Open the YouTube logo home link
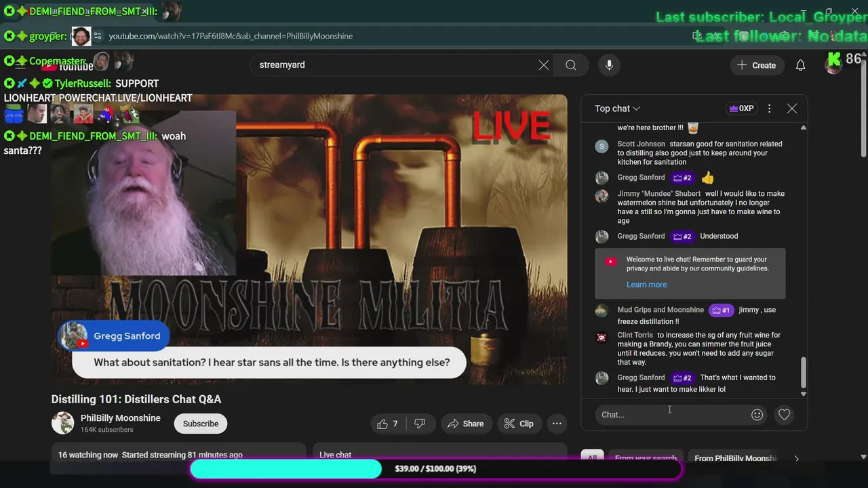868x488 pixels. pyautogui.click(x=68, y=66)
